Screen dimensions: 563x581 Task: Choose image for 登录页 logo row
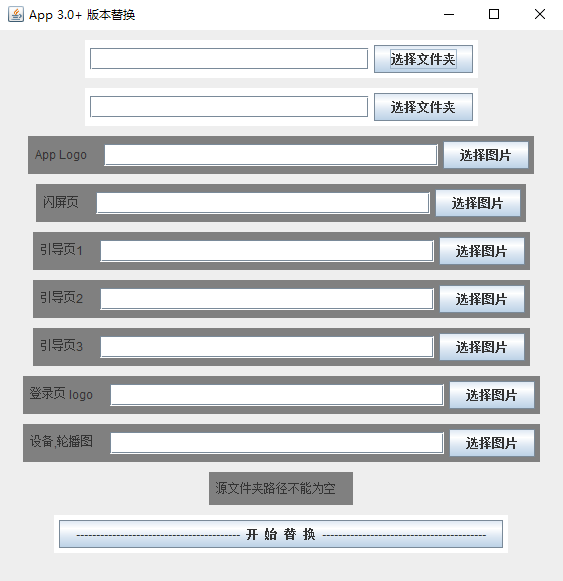[x=492, y=395]
